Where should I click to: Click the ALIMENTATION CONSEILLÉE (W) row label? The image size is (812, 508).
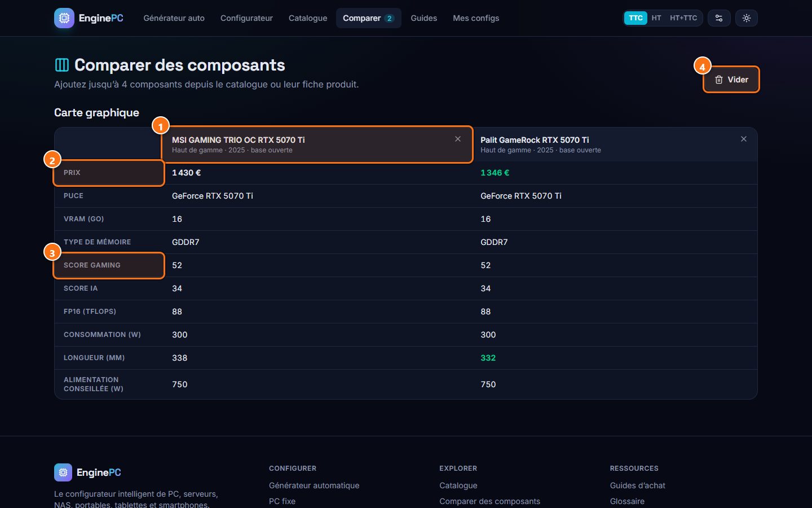[x=94, y=384]
